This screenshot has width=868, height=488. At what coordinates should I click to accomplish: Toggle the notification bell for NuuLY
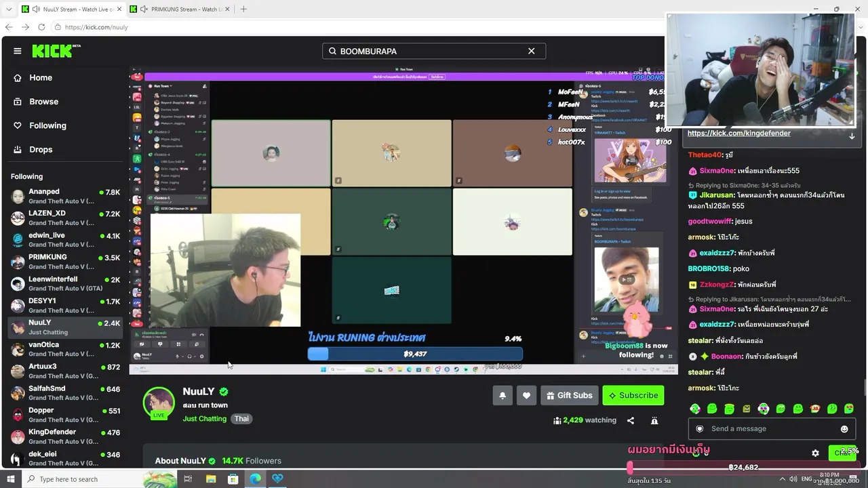(x=502, y=395)
